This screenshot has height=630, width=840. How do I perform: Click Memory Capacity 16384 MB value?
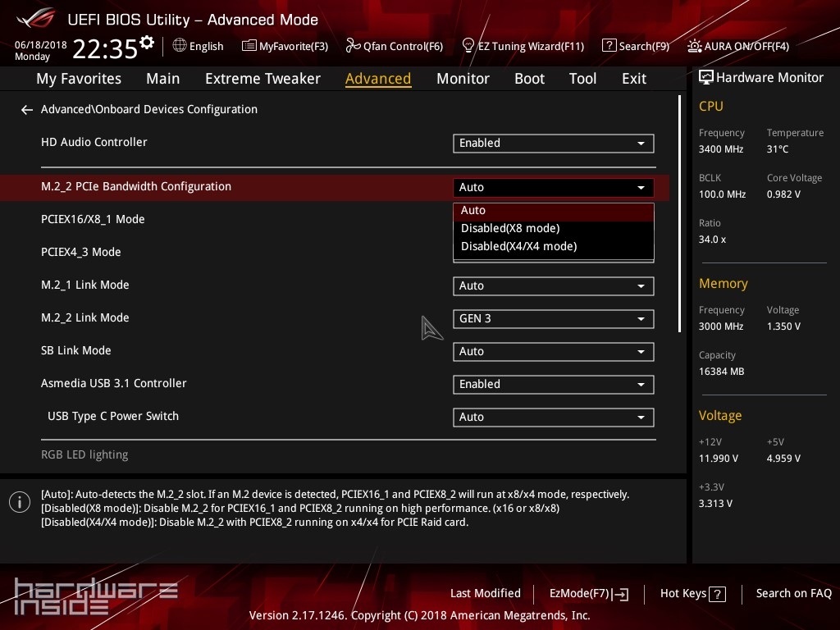tap(721, 372)
